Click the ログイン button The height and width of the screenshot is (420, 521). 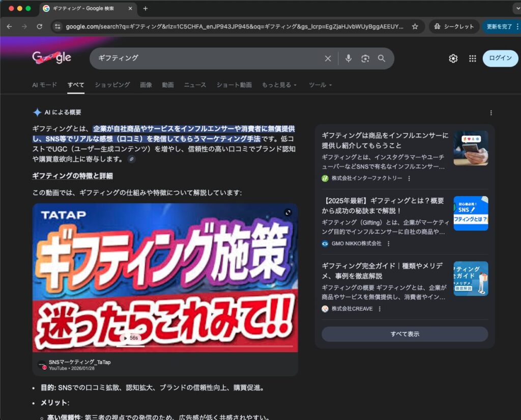tap(500, 58)
